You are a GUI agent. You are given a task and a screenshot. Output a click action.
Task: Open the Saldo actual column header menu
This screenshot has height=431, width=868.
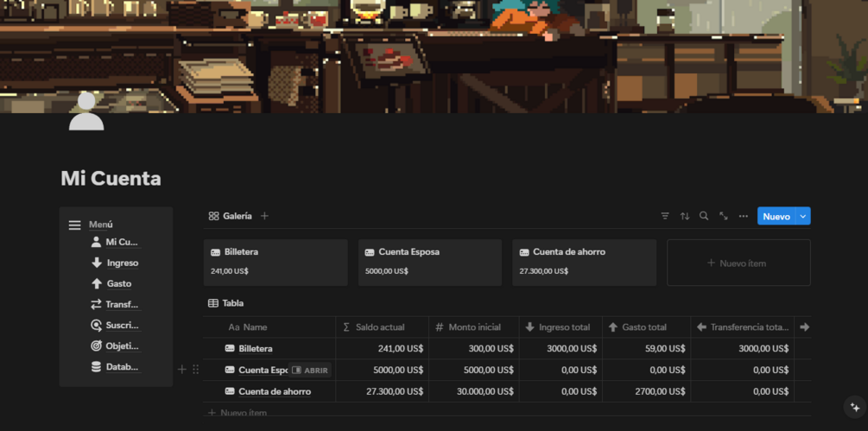pyautogui.click(x=382, y=327)
